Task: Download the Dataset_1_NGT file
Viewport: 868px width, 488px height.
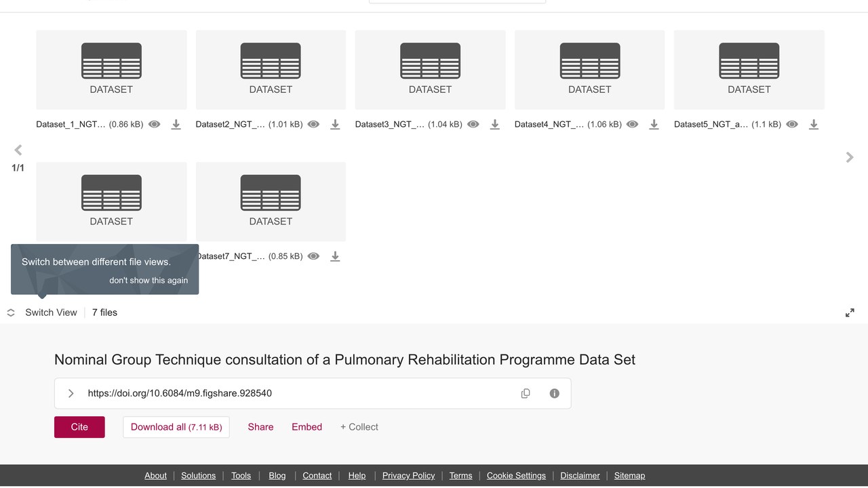Action: (176, 125)
